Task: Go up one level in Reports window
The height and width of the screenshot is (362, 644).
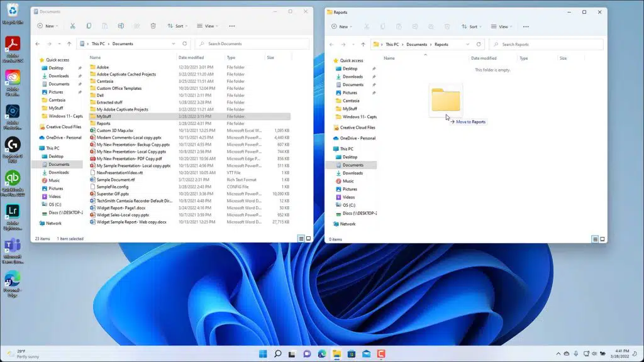Action: [363, 45]
